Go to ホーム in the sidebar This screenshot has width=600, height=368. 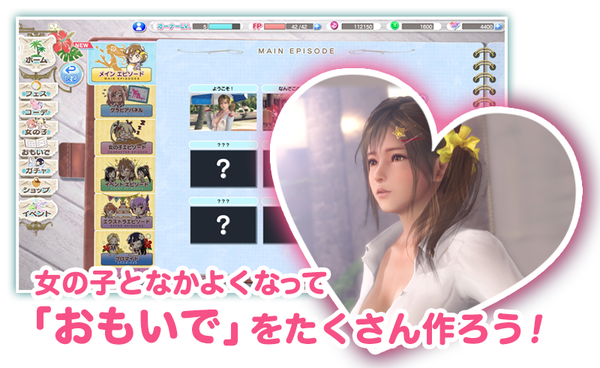[37, 54]
